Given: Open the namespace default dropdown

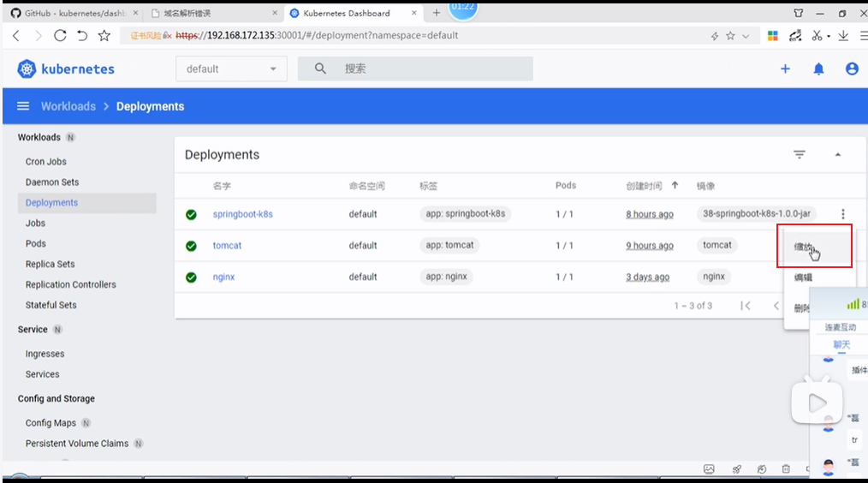Looking at the screenshot, I should click(x=231, y=69).
